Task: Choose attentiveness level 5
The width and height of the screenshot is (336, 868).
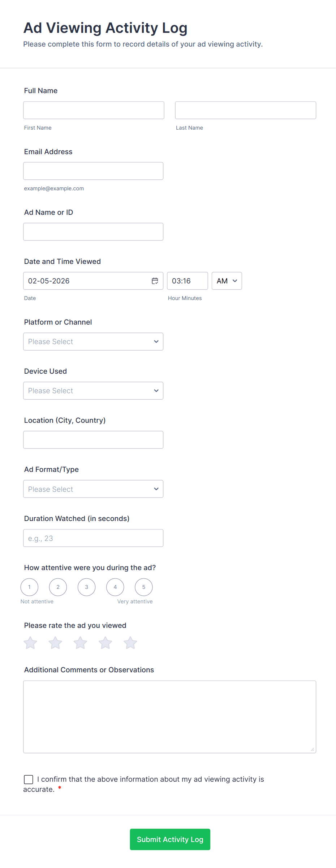Action: pyautogui.click(x=143, y=587)
